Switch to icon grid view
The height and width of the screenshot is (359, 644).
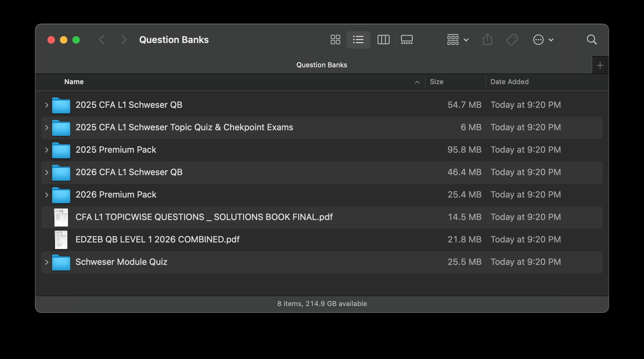(335, 40)
